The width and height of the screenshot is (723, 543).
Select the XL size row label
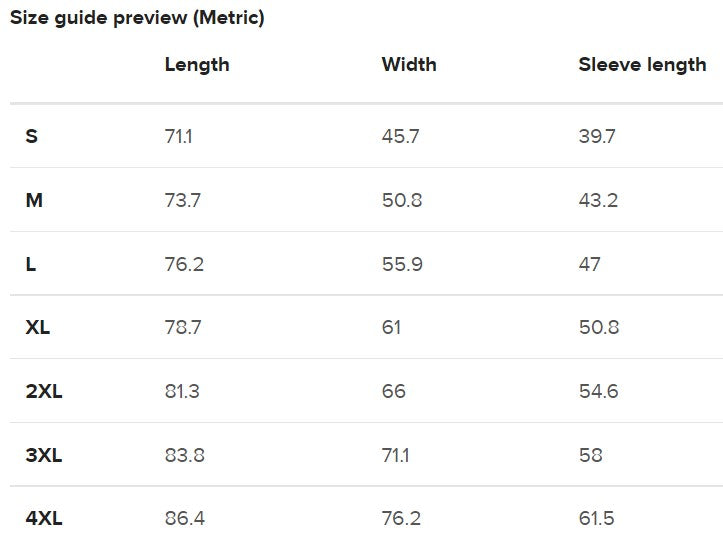38,327
